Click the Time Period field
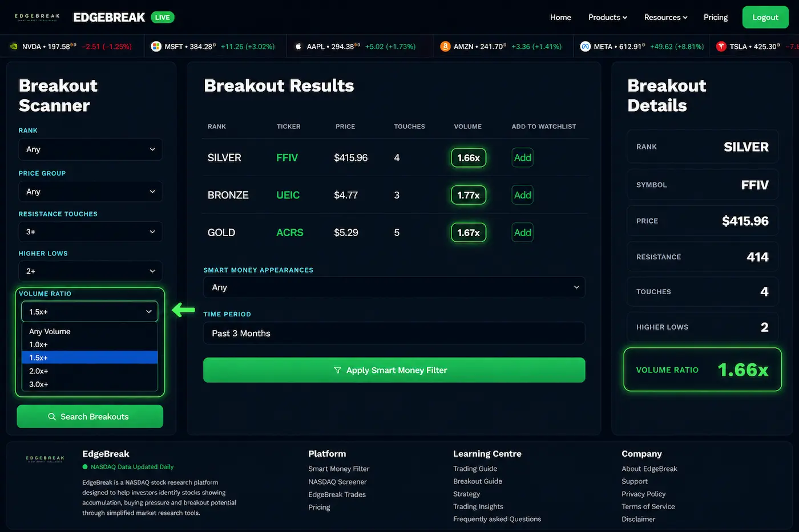The width and height of the screenshot is (799, 532). coord(394,334)
